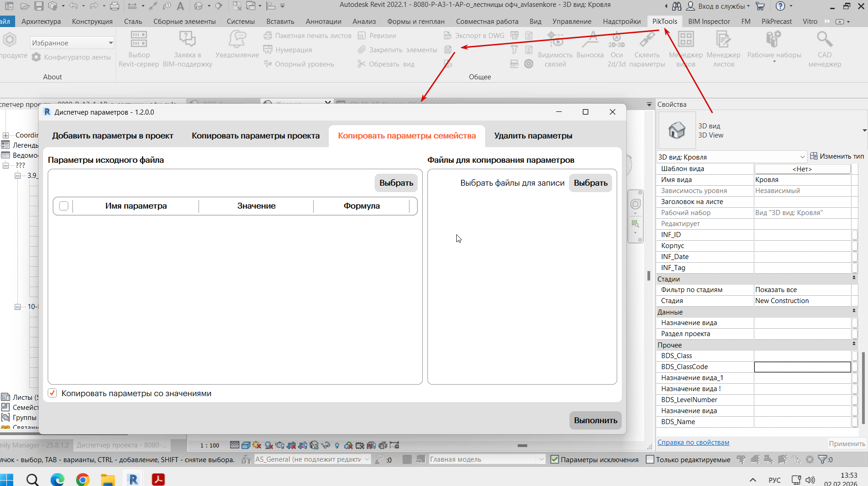The height and width of the screenshot is (486, 868).
Task: Open Пакетная печать листов tool
Action: click(x=308, y=35)
